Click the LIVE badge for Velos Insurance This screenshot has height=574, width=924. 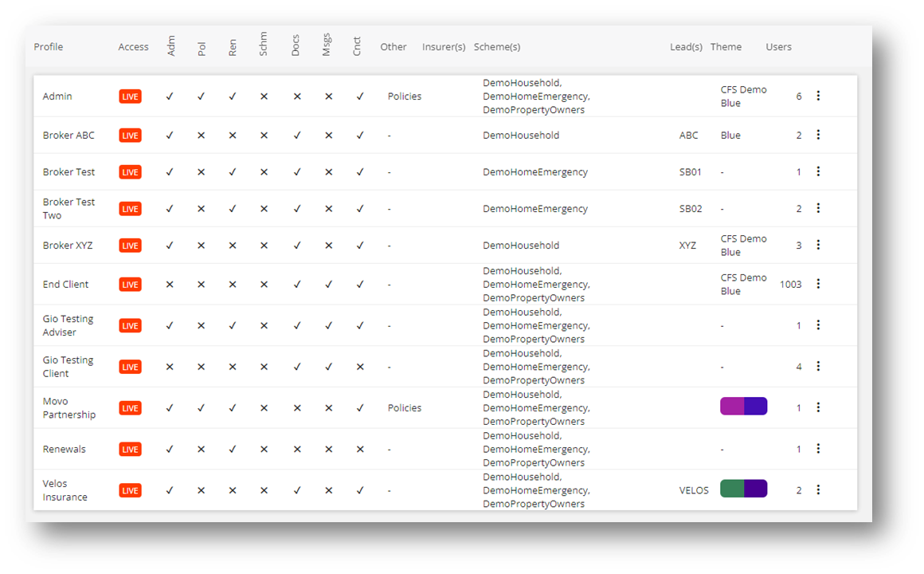tap(130, 490)
